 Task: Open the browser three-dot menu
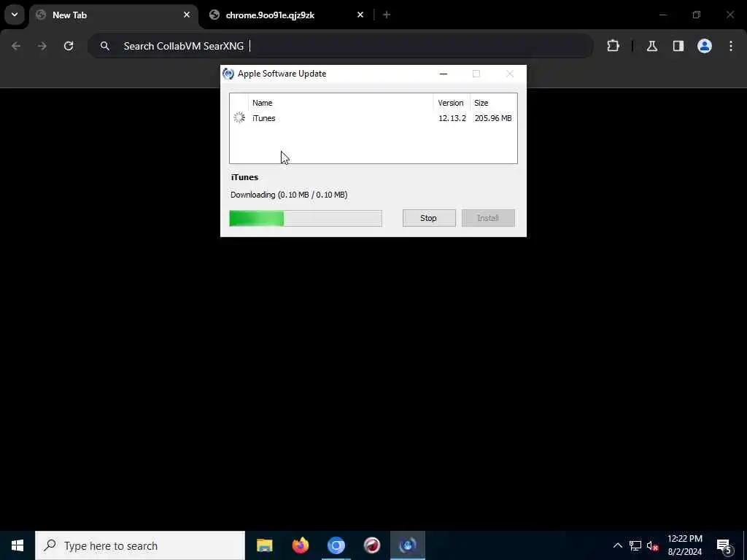(731, 46)
